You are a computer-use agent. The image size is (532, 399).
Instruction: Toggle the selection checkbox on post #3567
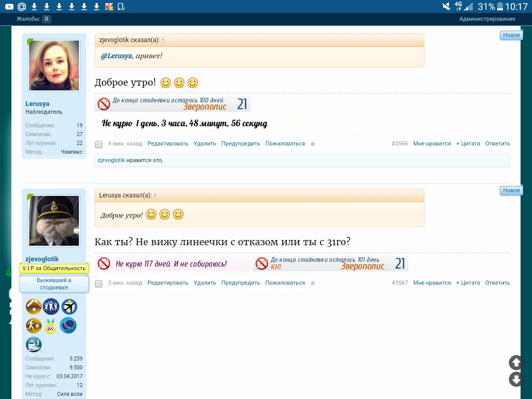(x=98, y=283)
